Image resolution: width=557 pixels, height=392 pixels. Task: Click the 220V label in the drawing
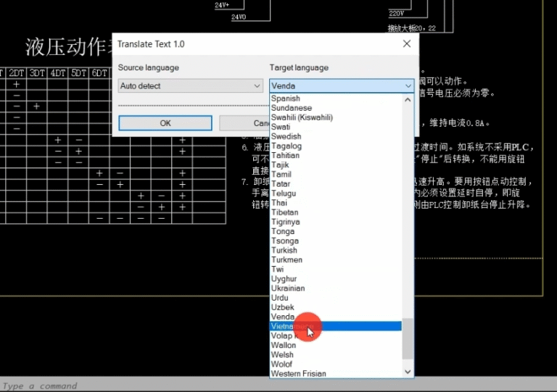pyautogui.click(x=397, y=14)
